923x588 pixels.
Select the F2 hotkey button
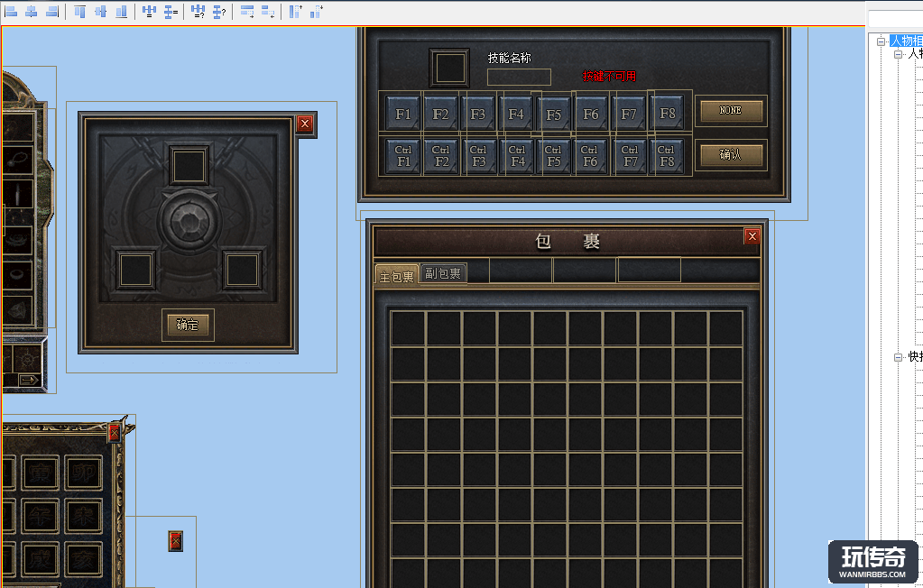click(x=440, y=114)
